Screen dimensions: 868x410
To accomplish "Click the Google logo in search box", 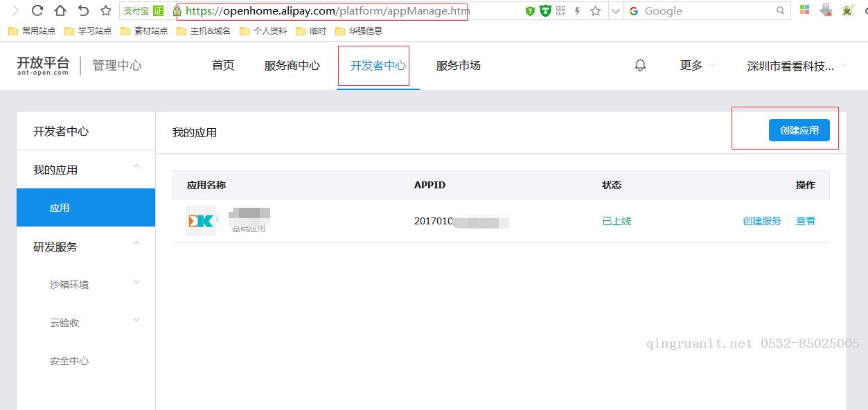I will point(634,11).
